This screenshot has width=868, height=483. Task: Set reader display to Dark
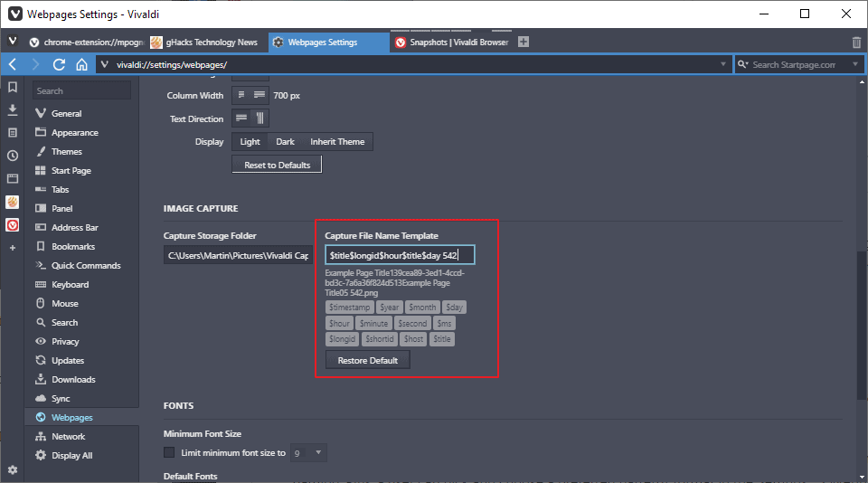[285, 142]
